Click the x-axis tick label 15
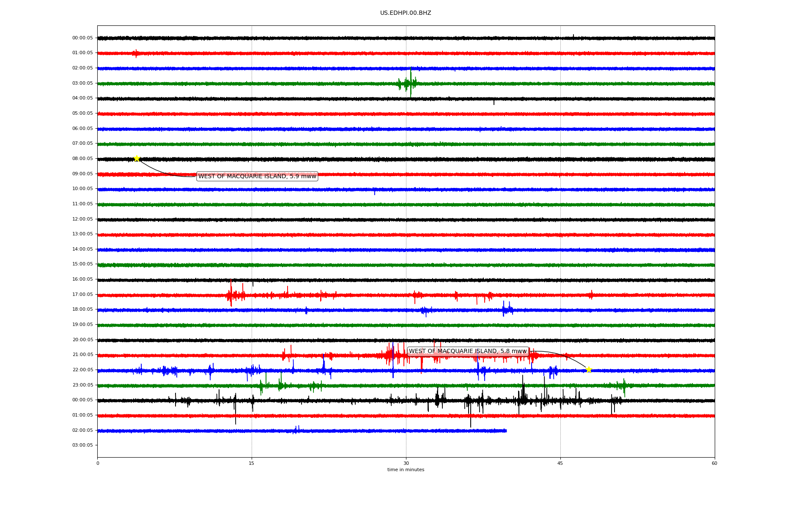This screenshot has width=812, height=508. [x=252, y=464]
